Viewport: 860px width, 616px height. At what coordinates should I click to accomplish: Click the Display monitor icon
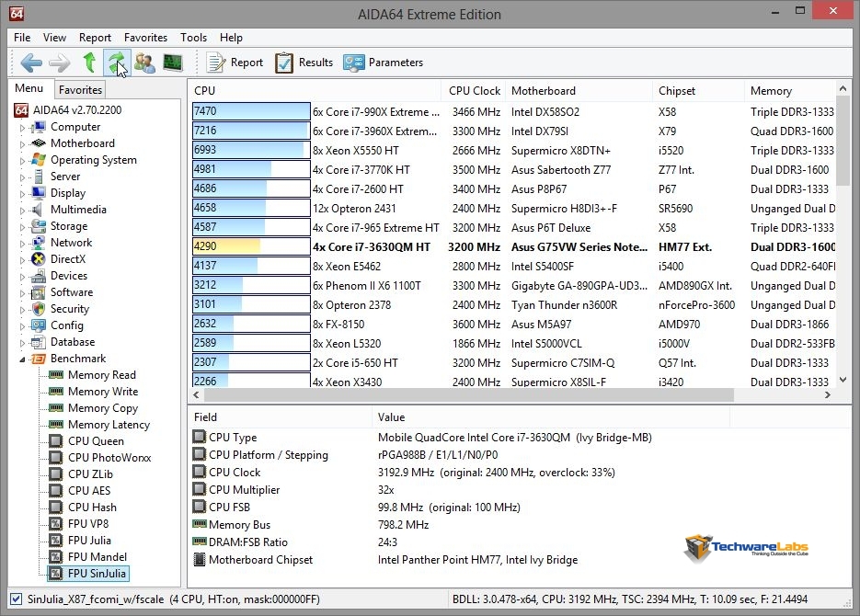[39, 193]
